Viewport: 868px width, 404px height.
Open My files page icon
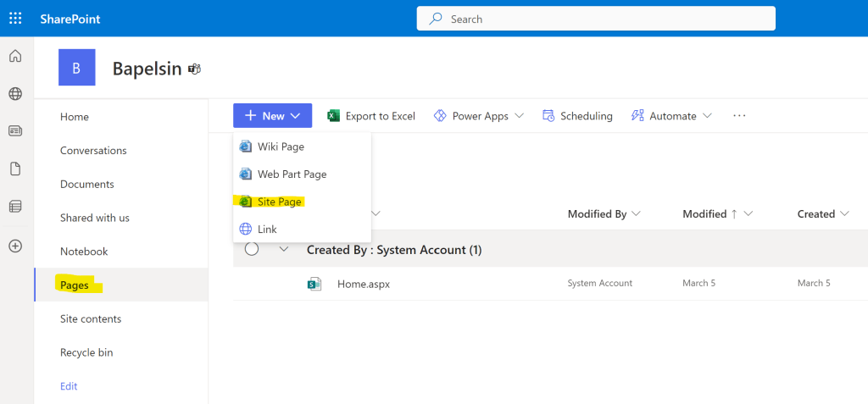point(15,169)
